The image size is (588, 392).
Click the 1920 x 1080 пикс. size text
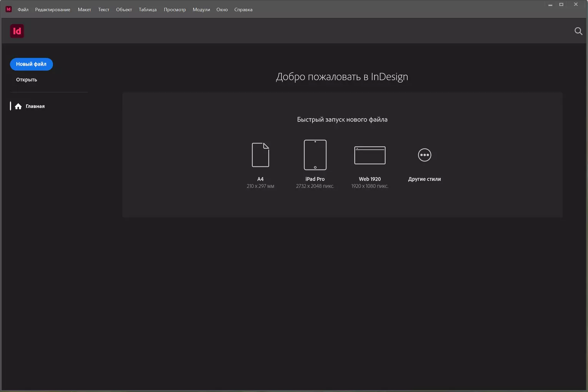[370, 186]
